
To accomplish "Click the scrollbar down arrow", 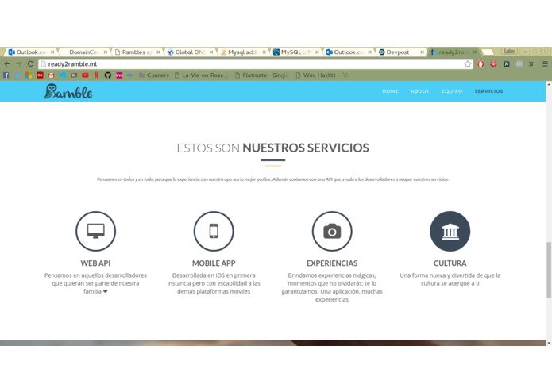I will (x=549, y=343).
